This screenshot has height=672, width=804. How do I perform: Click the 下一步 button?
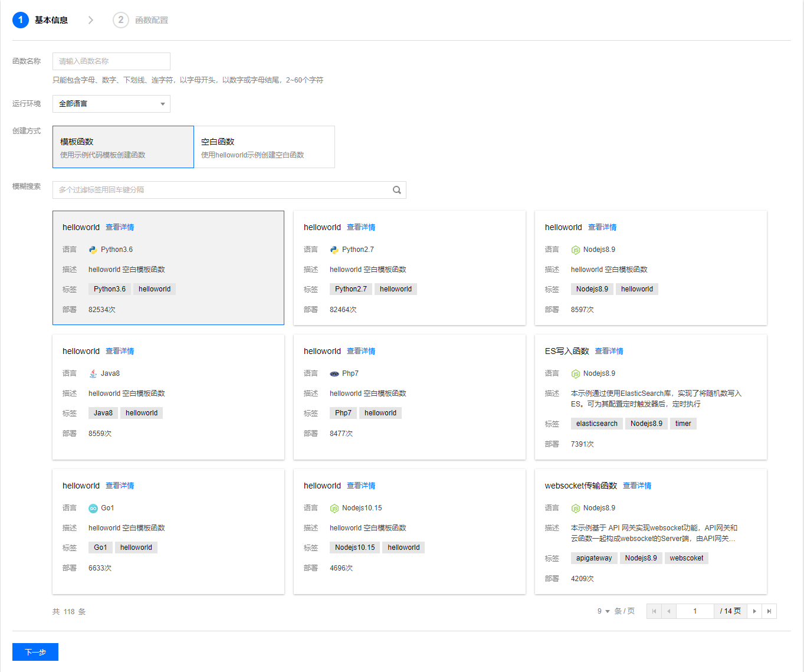click(35, 652)
